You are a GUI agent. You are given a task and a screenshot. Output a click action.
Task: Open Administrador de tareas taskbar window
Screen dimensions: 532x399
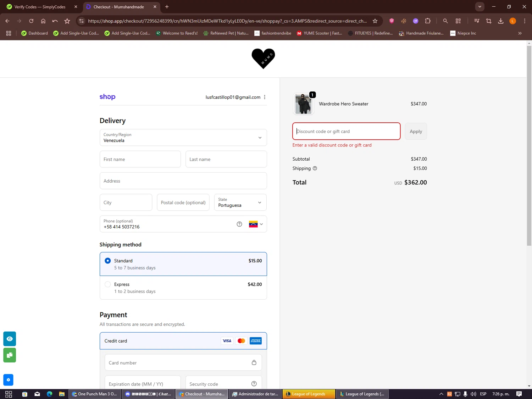pos(255,394)
